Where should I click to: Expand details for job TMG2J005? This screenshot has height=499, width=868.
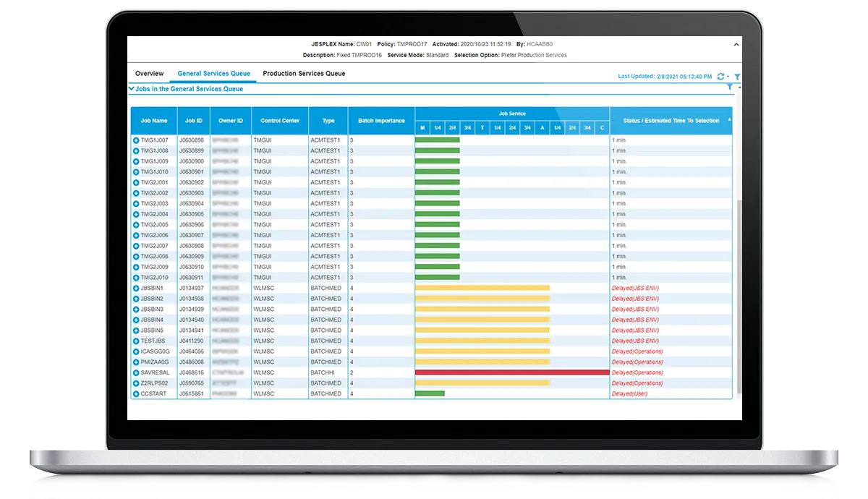tap(136, 225)
